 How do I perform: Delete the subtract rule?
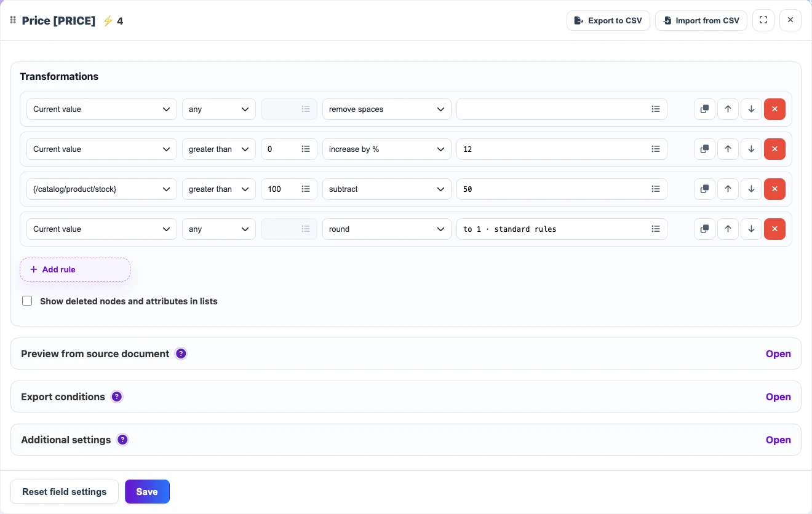[x=774, y=189]
